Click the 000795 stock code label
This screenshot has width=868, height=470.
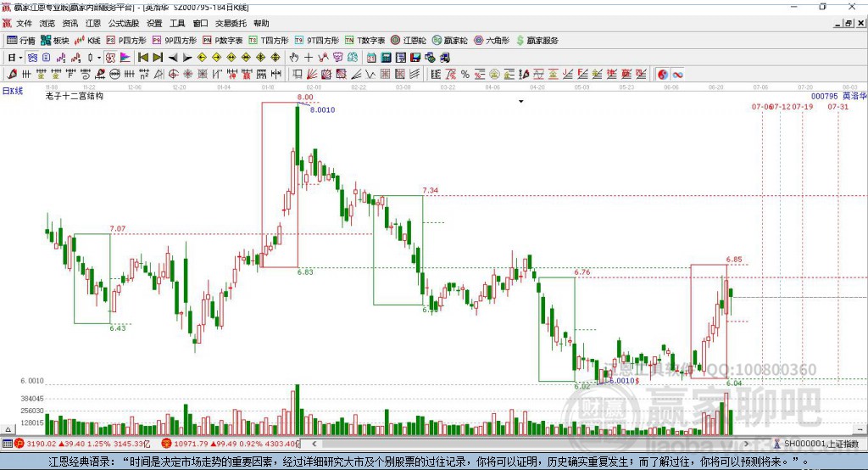(824, 96)
